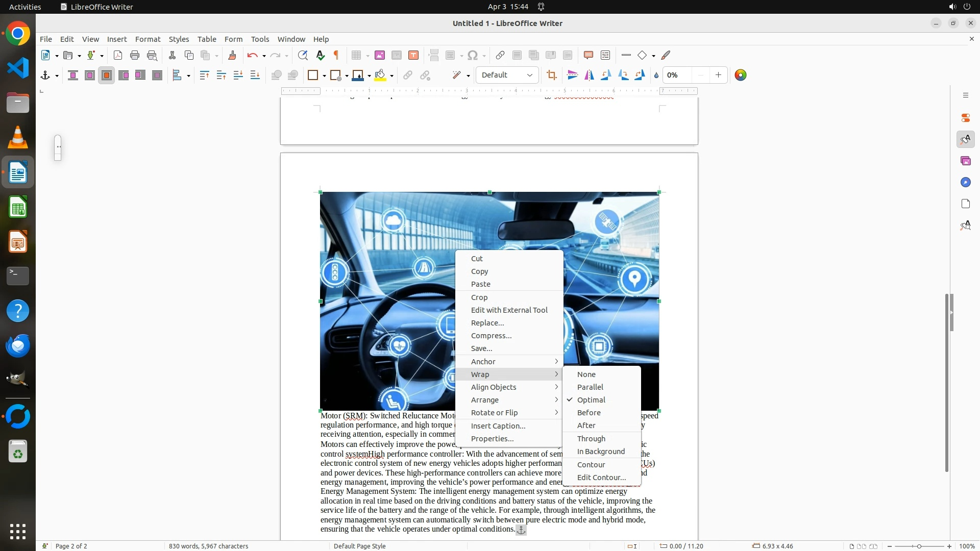This screenshot has width=980, height=551.
Task: Click the Clone Formatting paintbrush icon
Action: [232, 55]
